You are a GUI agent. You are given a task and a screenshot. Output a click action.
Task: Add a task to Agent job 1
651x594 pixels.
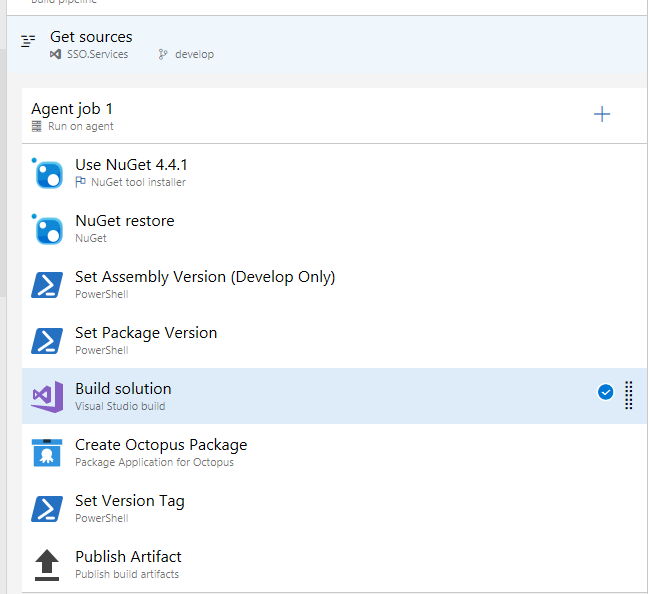pyautogui.click(x=602, y=115)
